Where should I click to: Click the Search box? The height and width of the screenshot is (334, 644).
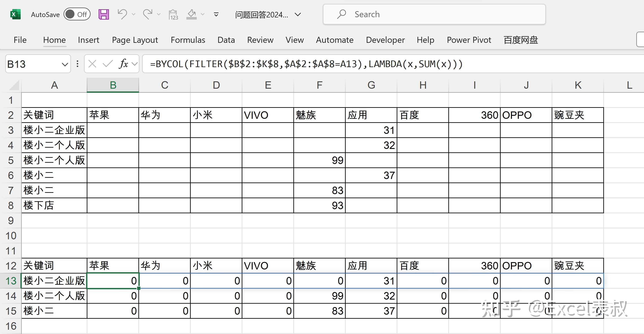coord(434,14)
